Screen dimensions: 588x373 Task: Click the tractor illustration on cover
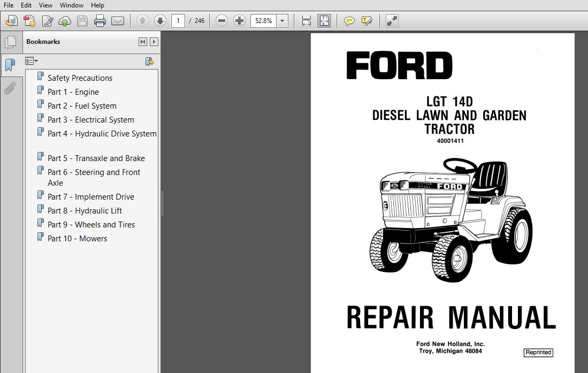[450, 220]
